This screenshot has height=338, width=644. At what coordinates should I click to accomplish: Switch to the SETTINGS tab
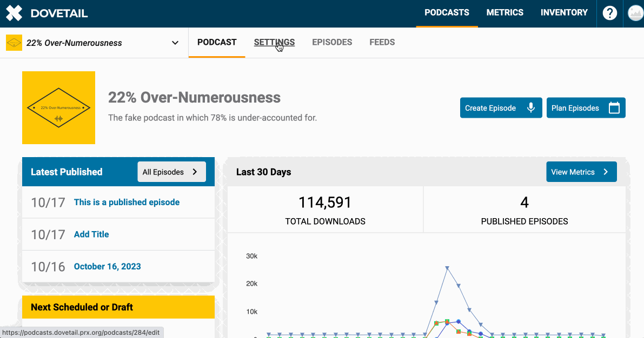(274, 42)
